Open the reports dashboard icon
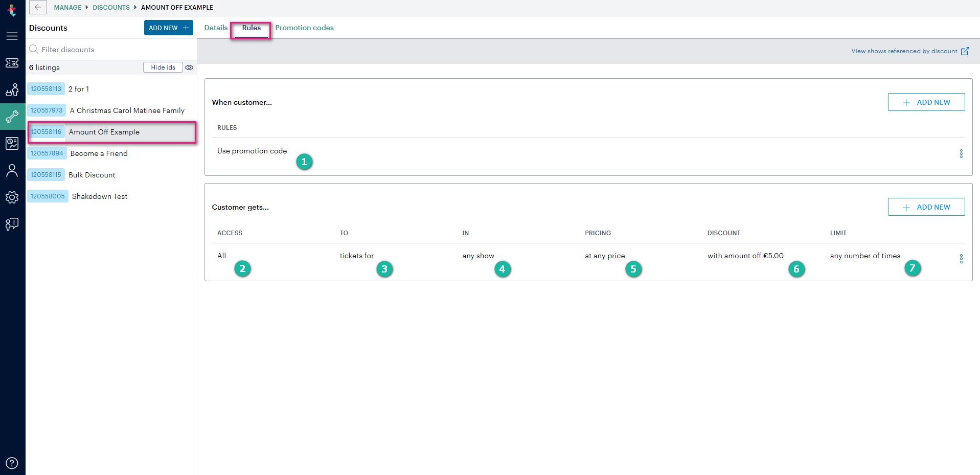 point(12,143)
